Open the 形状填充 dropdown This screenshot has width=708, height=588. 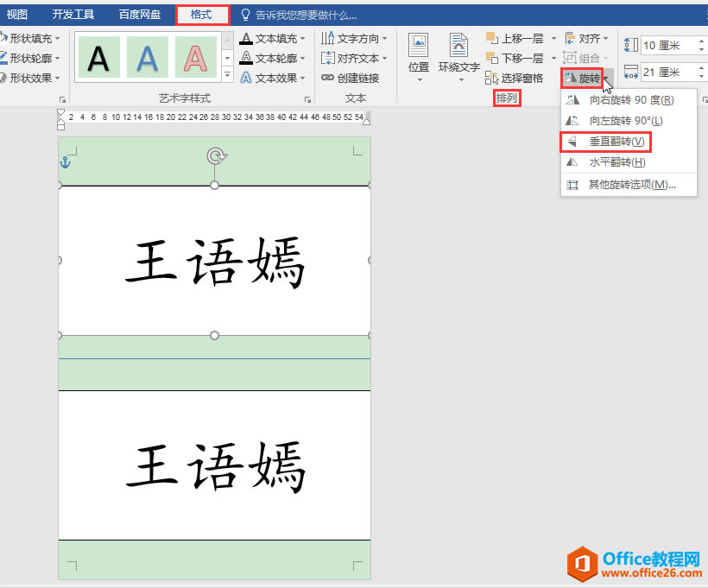coord(30,38)
